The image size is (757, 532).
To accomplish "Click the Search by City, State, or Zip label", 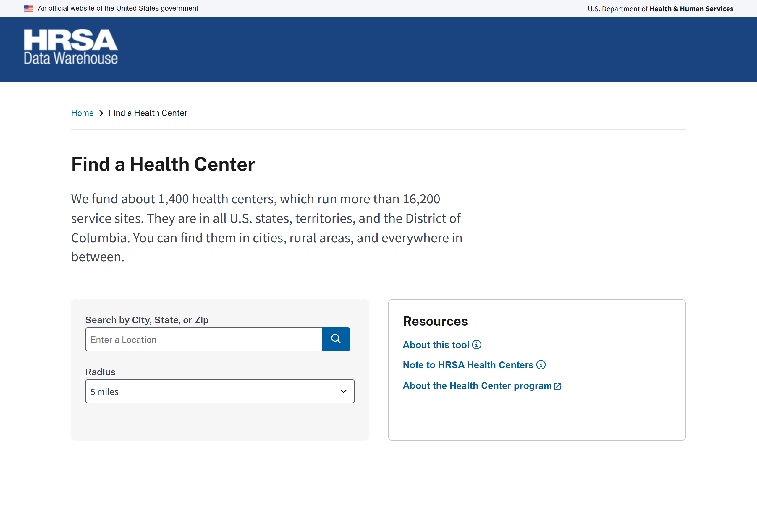I will click(147, 320).
